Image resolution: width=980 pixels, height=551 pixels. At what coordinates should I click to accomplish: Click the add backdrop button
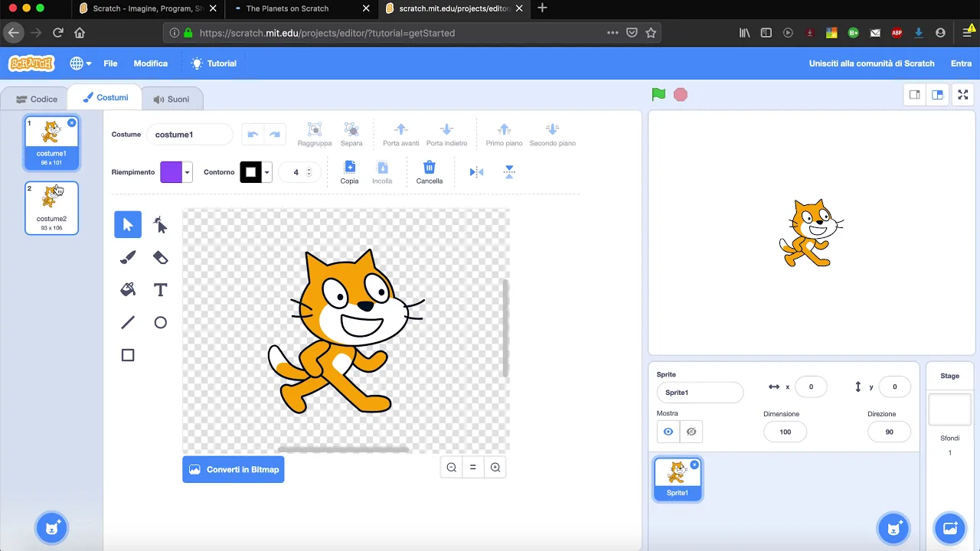(x=950, y=528)
